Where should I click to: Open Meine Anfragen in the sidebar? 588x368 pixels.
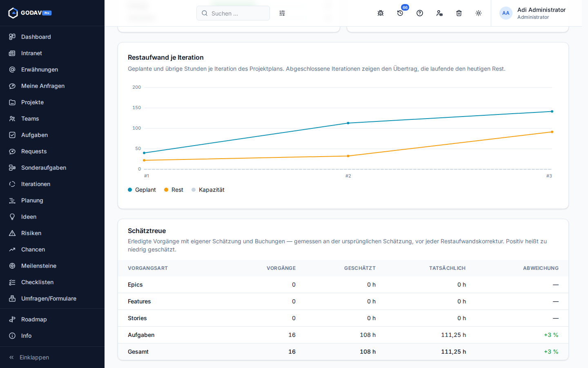(52, 86)
